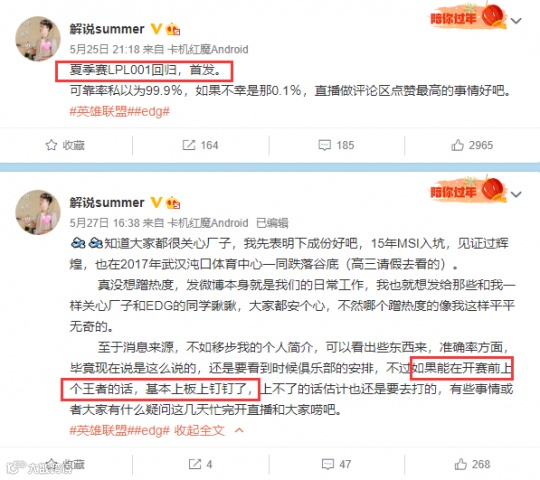Open comments on second post showing 47
Image resolution: width=540 pixels, height=480 pixels.
click(336, 464)
